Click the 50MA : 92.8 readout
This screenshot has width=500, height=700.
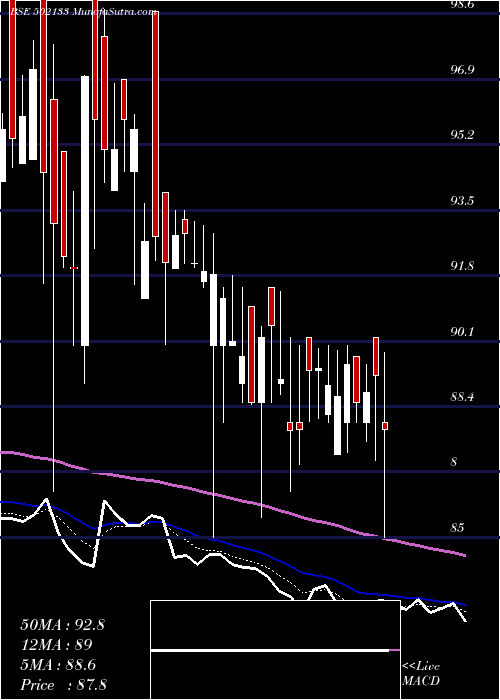click(62, 625)
